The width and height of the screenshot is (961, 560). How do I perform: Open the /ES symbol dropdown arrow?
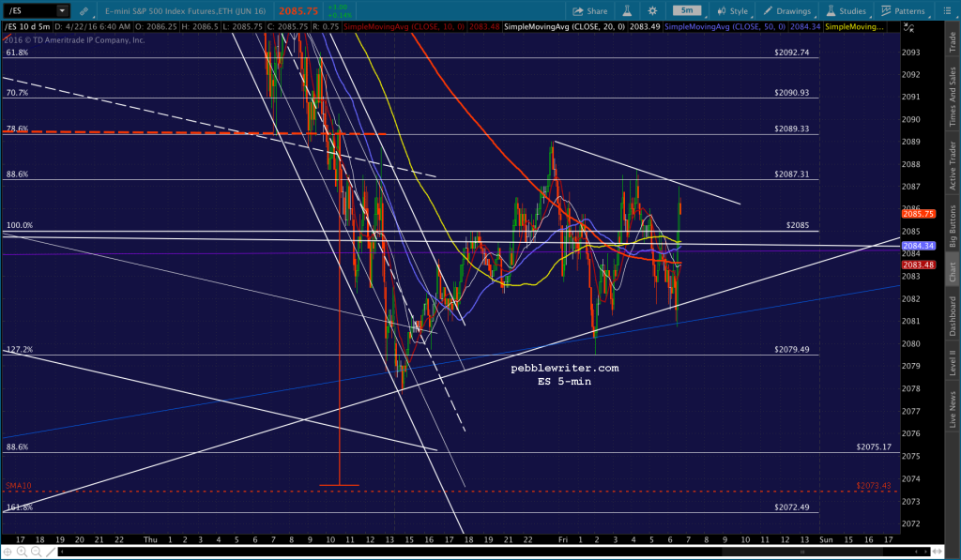(62, 10)
